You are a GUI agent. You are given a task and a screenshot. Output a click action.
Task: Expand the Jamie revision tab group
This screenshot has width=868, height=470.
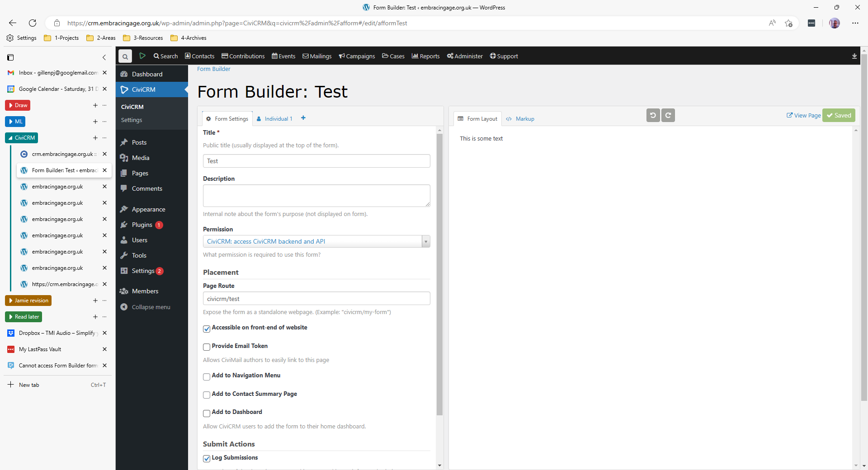(x=28, y=301)
